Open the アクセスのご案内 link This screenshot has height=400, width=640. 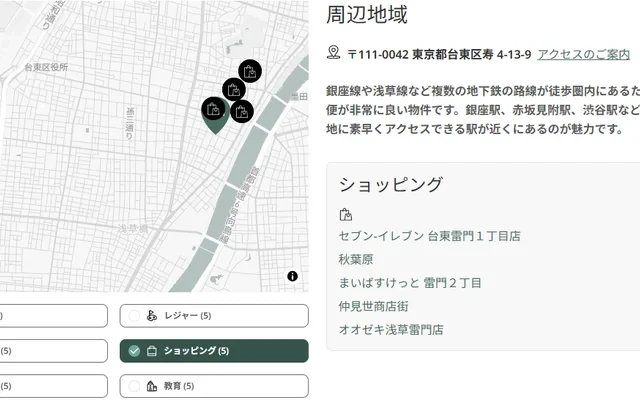(583, 54)
